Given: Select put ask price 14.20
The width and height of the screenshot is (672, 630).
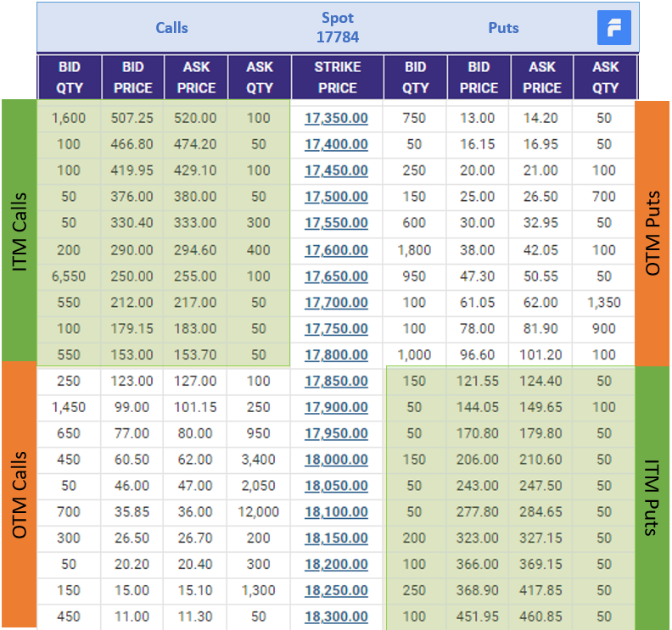Looking at the screenshot, I should (x=540, y=118).
